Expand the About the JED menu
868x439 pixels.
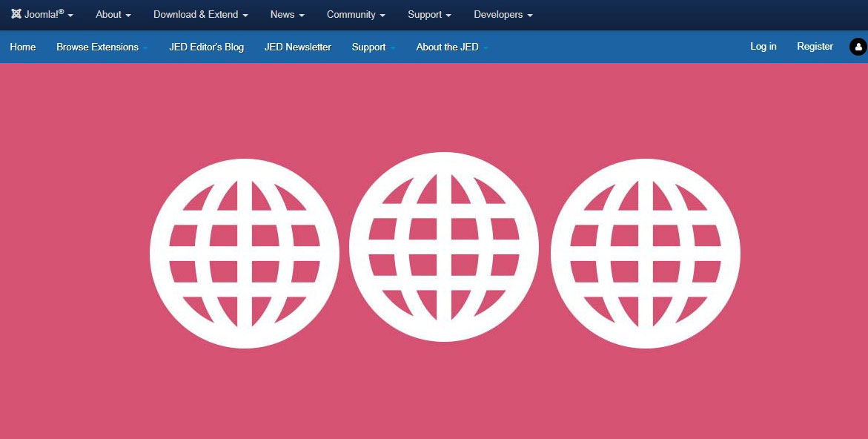click(451, 47)
